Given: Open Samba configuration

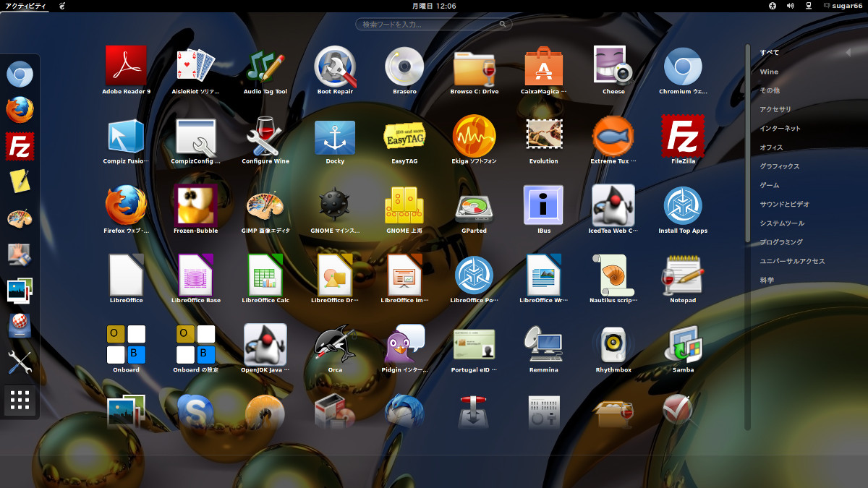Looking at the screenshot, I should coord(683,343).
